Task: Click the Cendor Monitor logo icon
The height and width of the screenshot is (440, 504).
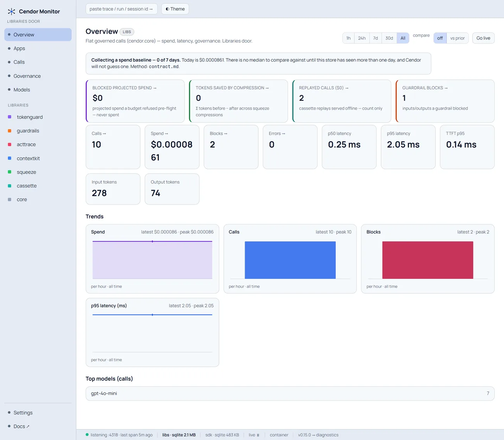Action: (x=12, y=12)
